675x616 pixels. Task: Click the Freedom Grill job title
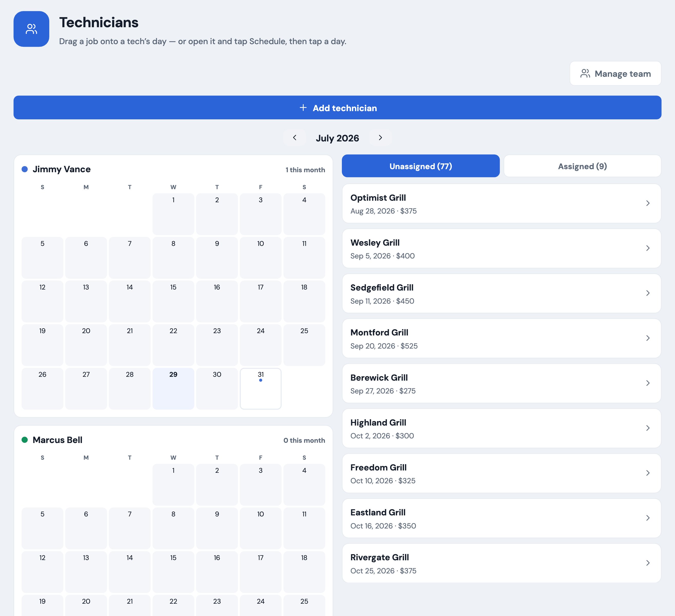[378, 467]
